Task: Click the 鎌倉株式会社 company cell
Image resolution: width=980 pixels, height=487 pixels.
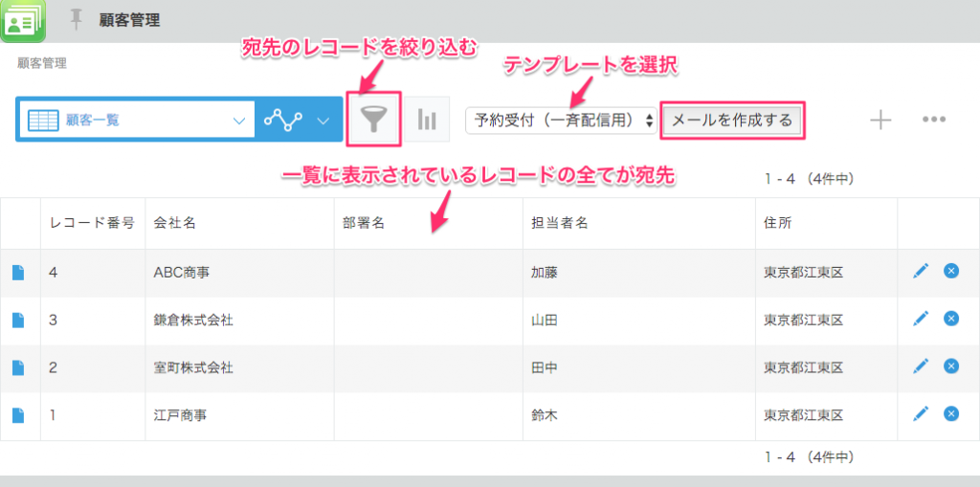Action: tap(239, 321)
